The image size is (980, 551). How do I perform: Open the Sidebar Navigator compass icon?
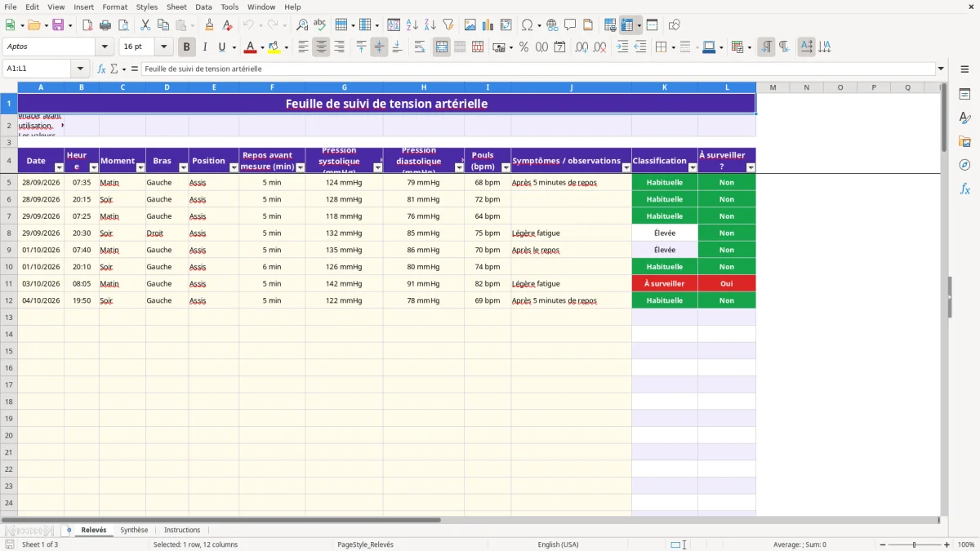coord(964,165)
